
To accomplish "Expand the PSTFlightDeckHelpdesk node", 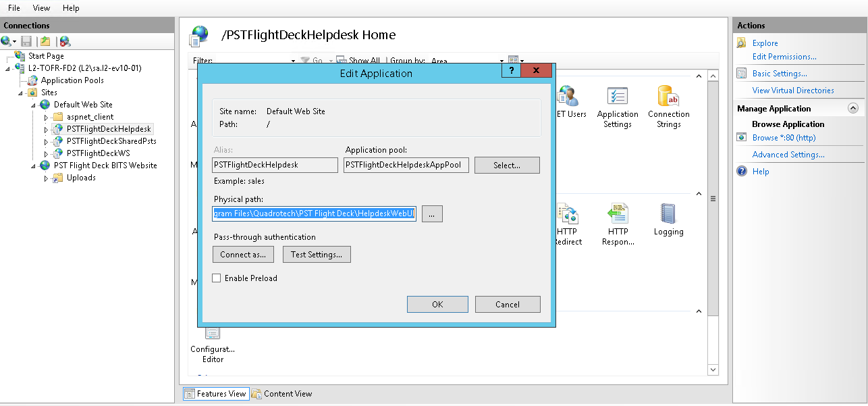I will point(47,129).
